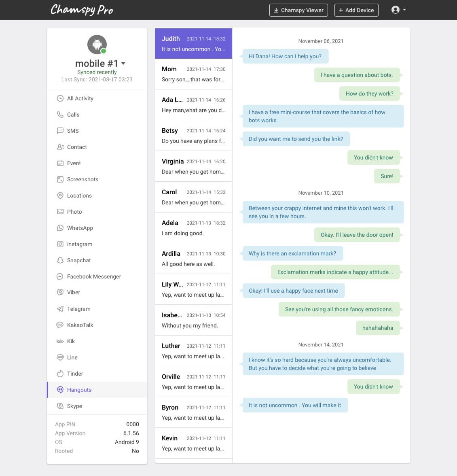Open the All Activity section
The width and height of the screenshot is (457, 476).
pos(97,98)
